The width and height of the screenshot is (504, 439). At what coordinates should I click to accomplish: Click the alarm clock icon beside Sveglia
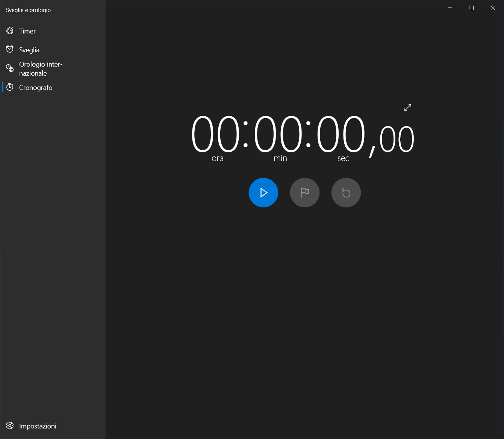(10, 49)
